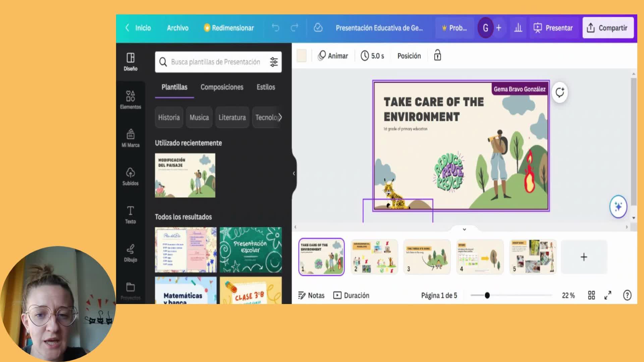This screenshot has height=362, width=644.
Task: Switch to the Composiciones tab
Action: (x=222, y=87)
